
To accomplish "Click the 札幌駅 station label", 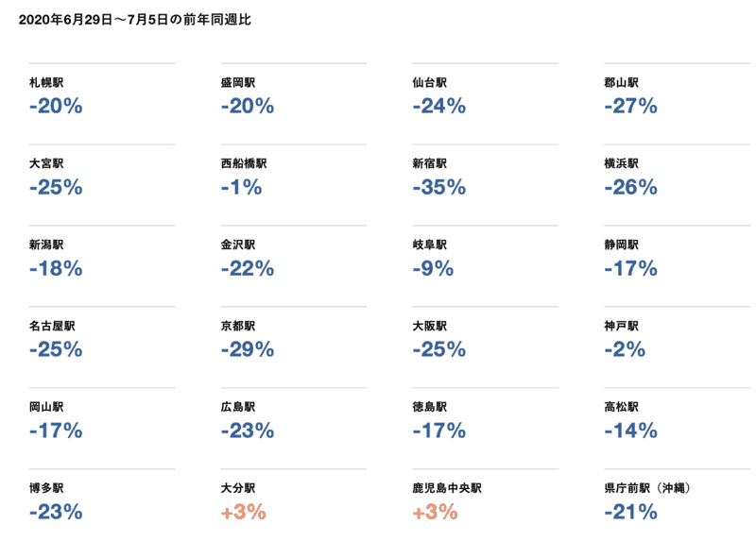I will point(46,82).
